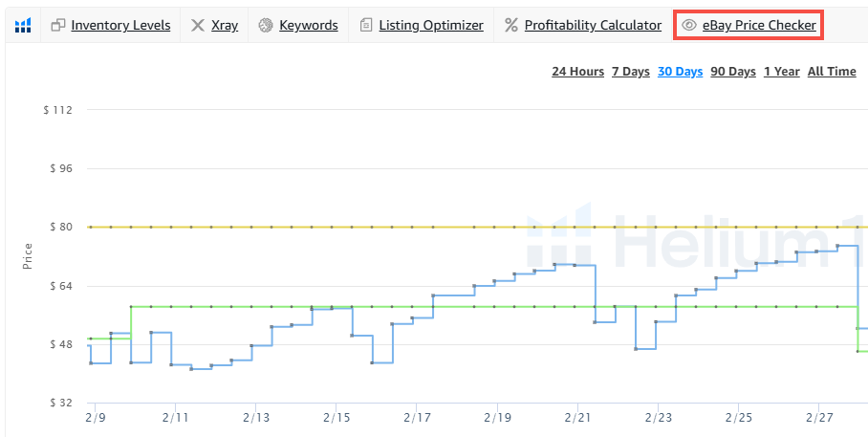The height and width of the screenshot is (437, 868).
Task: Click the eBay Price Checker eye icon
Action: click(x=689, y=25)
